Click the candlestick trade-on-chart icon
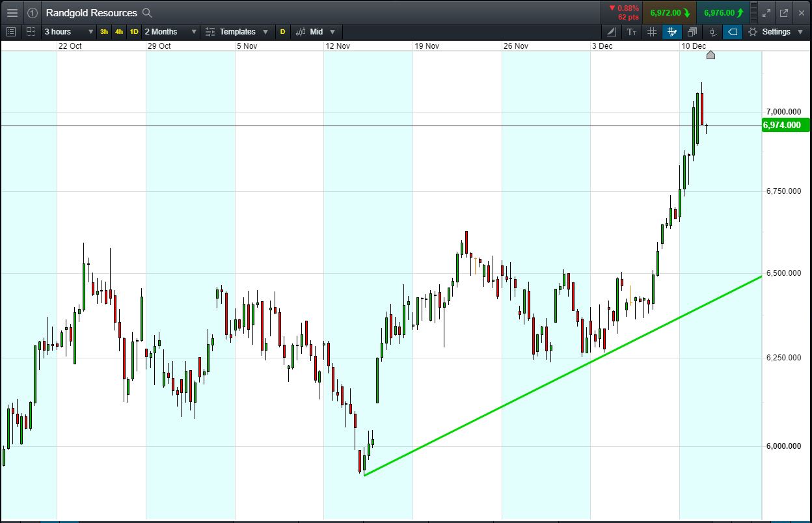812x523 pixels. point(712,31)
